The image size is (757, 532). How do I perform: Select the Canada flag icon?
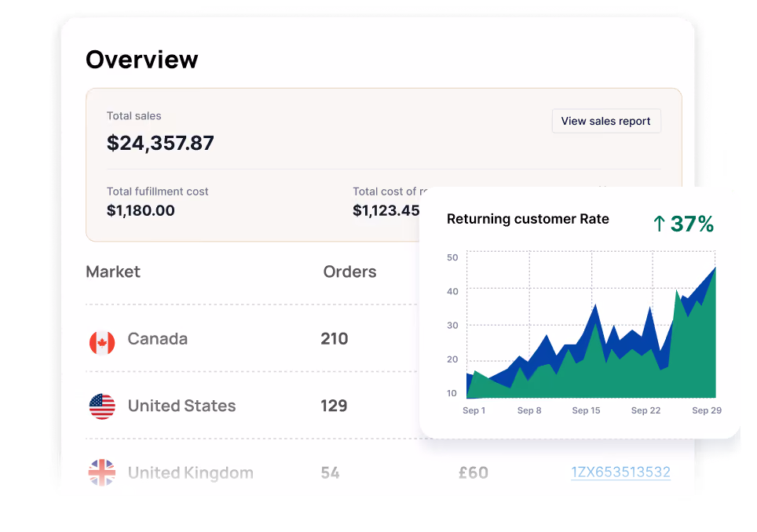coord(102,342)
